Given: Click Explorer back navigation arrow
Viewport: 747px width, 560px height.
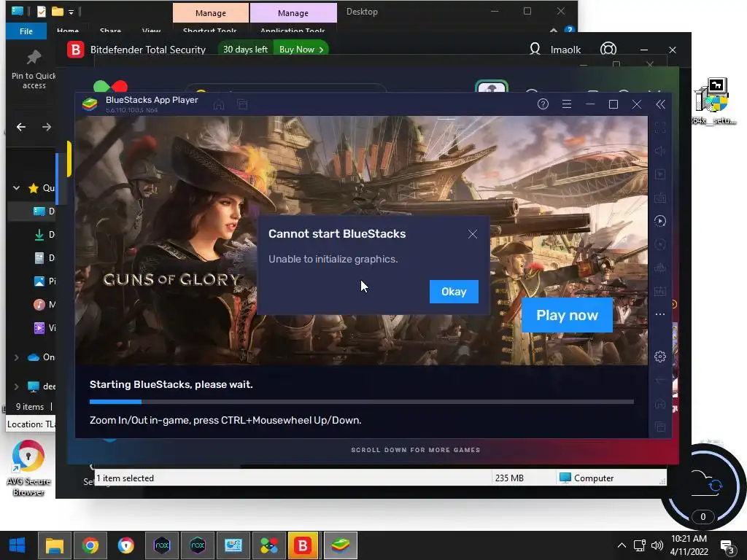Looking at the screenshot, I should [21, 127].
